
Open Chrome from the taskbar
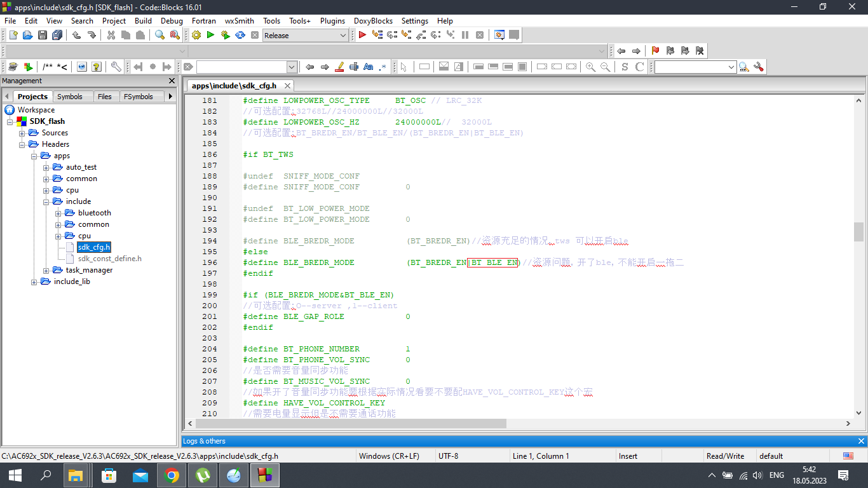click(171, 475)
